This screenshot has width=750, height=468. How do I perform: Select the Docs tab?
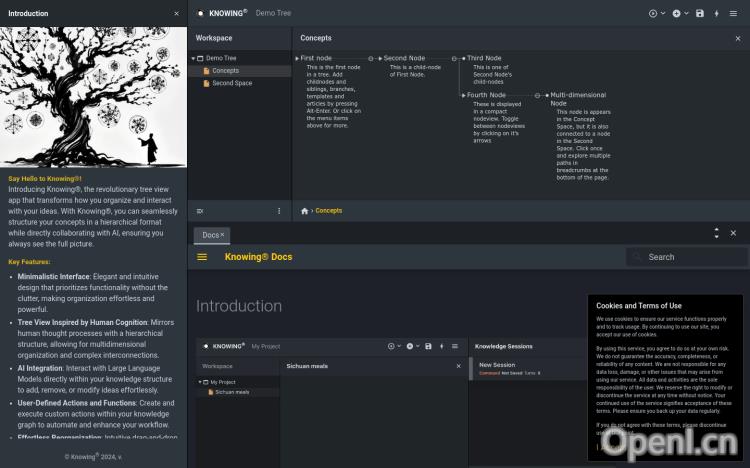coord(209,235)
